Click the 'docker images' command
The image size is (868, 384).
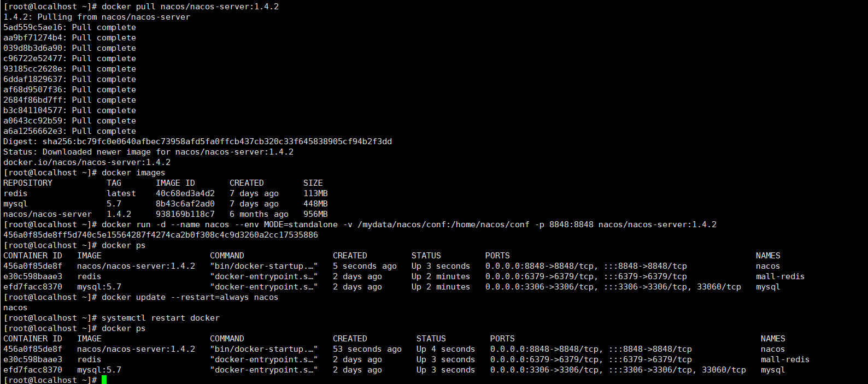[x=133, y=173]
